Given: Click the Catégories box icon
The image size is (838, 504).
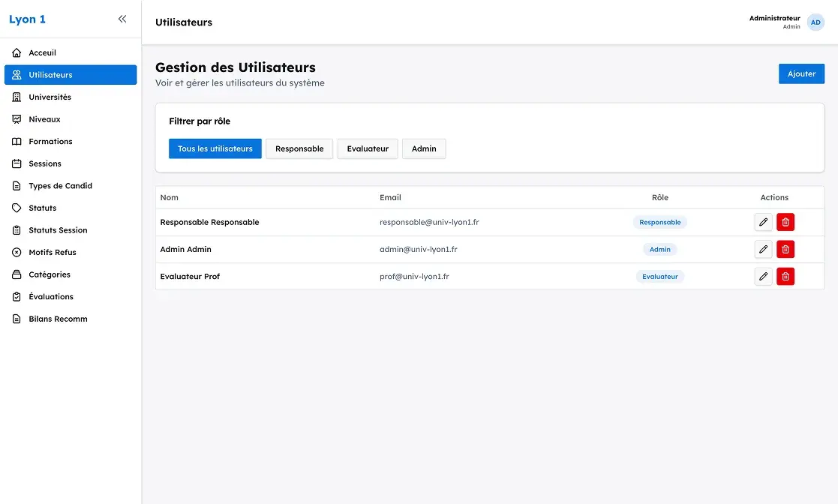Looking at the screenshot, I should pyautogui.click(x=17, y=274).
